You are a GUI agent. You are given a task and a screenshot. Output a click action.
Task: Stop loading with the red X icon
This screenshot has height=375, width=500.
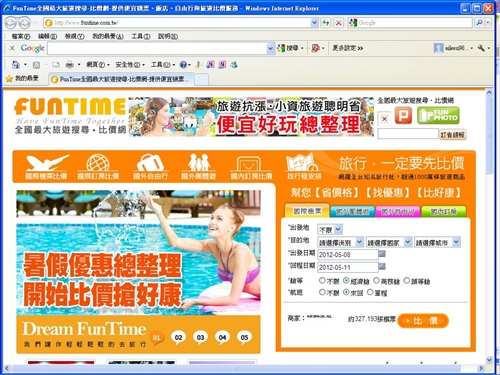coord(338,23)
